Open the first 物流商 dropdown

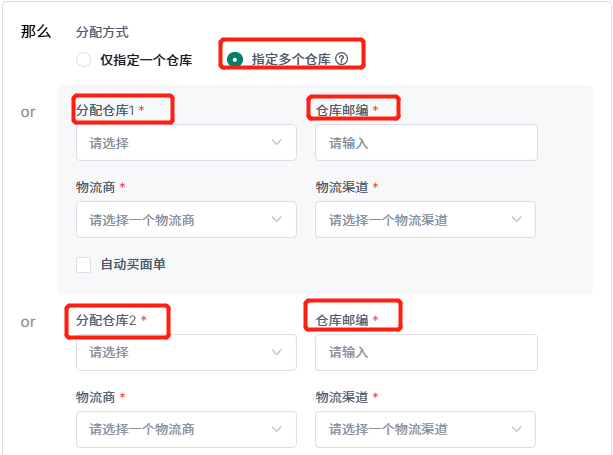pyautogui.click(x=186, y=219)
